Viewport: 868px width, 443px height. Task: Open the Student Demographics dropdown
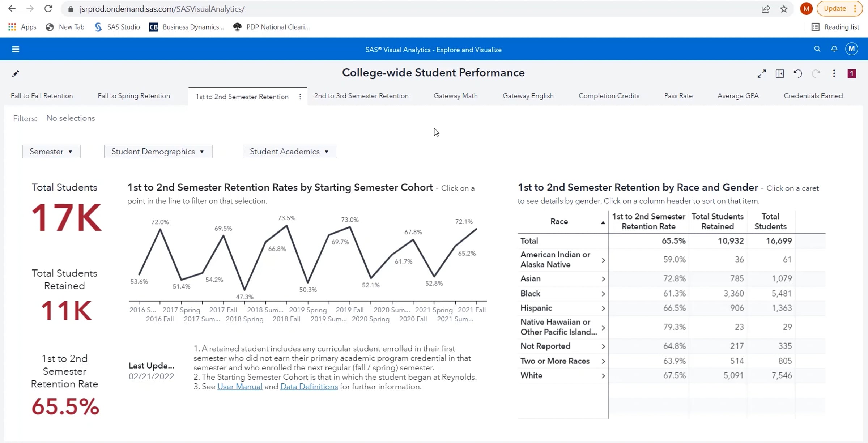(x=158, y=152)
